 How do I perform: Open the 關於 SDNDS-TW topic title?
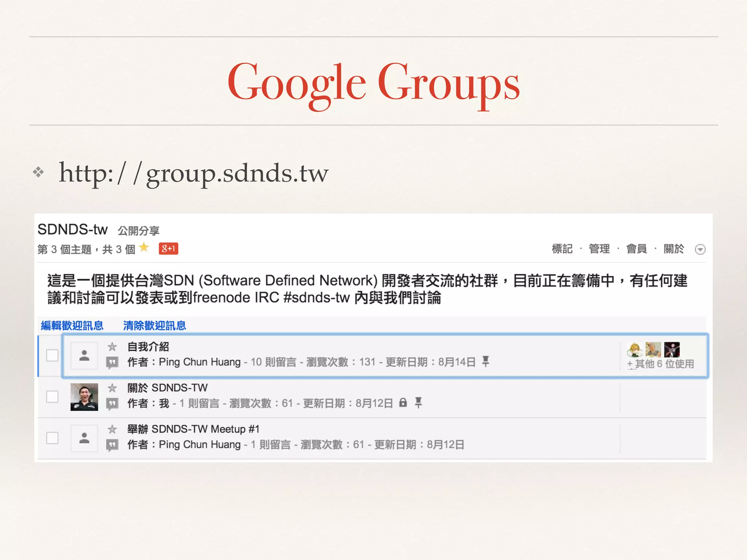[167, 388]
